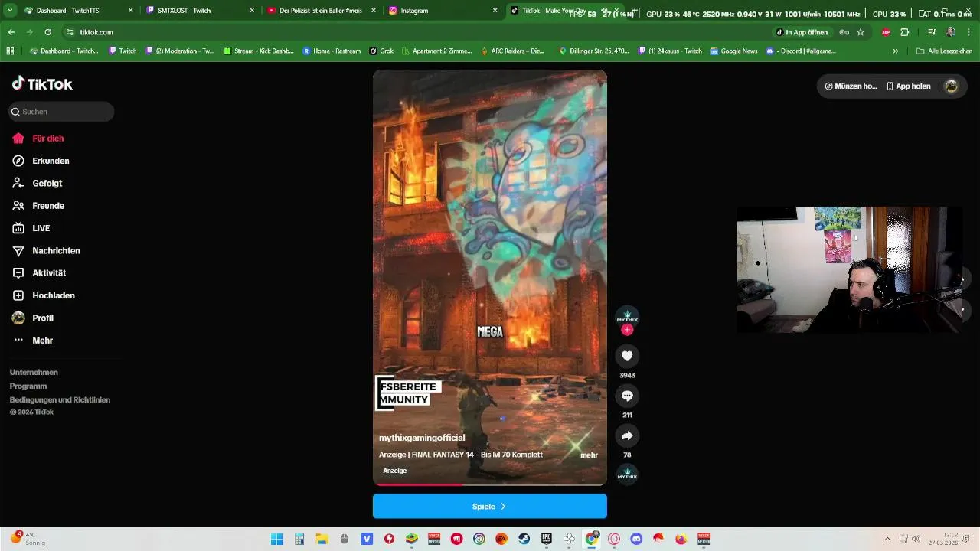Open the Google News bookmark

pos(733,51)
